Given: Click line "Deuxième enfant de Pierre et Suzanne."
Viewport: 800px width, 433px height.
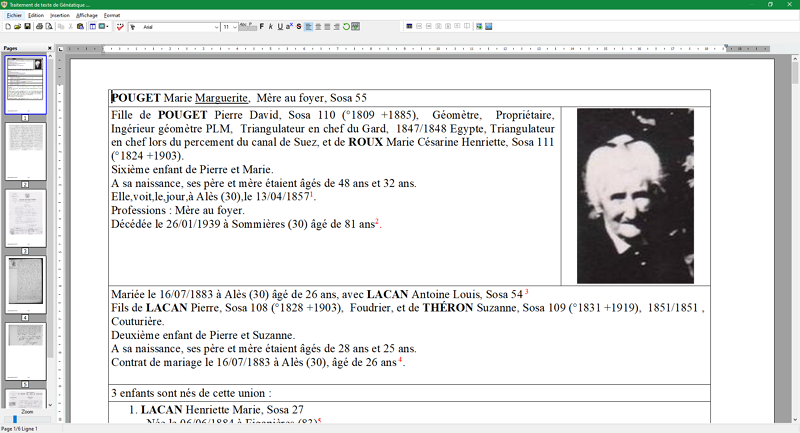Looking at the screenshot, I should [x=203, y=335].
